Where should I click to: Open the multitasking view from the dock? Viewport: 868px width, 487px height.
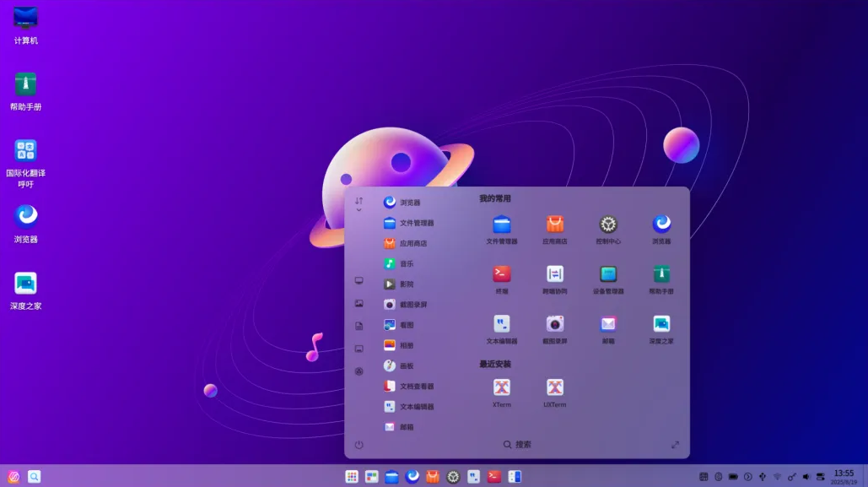pyautogui.click(x=371, y=477)
